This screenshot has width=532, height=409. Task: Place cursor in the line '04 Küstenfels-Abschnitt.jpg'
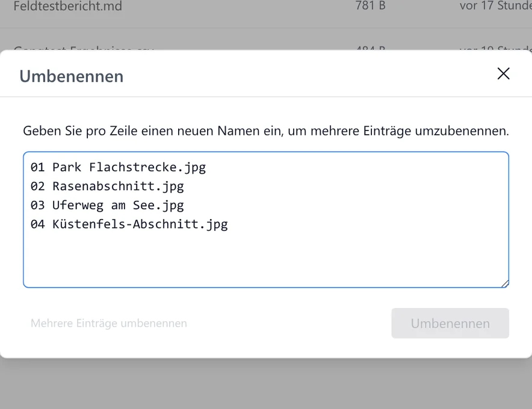[129, 224]
